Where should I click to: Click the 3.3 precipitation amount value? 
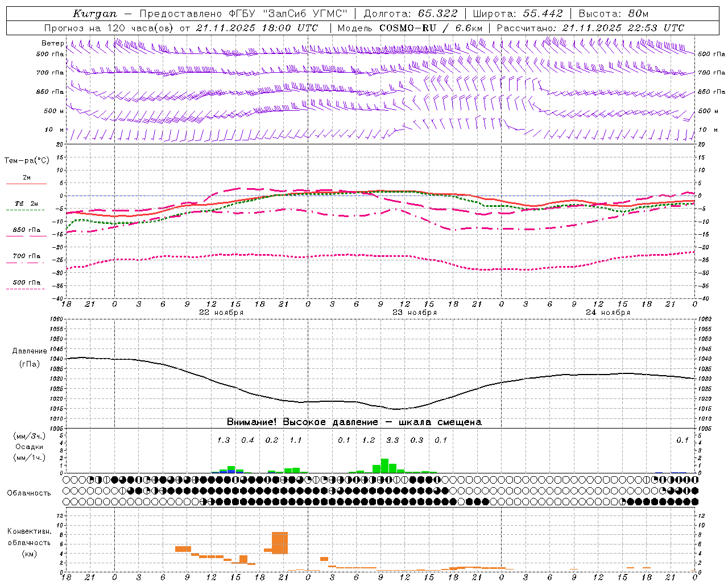pyautogui.click(x=392, y=440)
